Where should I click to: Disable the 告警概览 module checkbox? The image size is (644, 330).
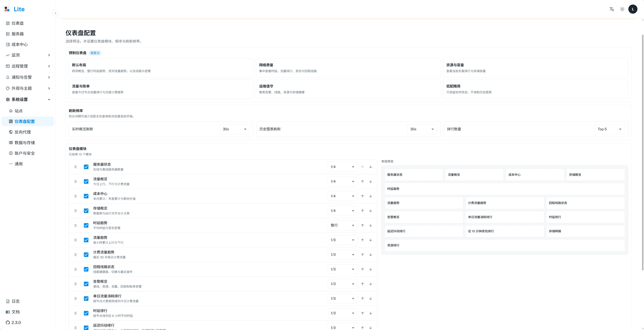(86, 284)
